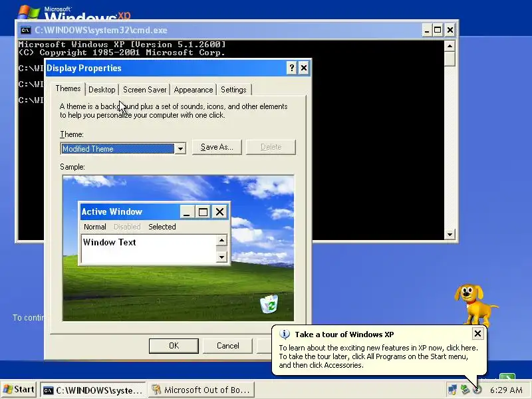Click the network connection tray icon

coord(452,390)
